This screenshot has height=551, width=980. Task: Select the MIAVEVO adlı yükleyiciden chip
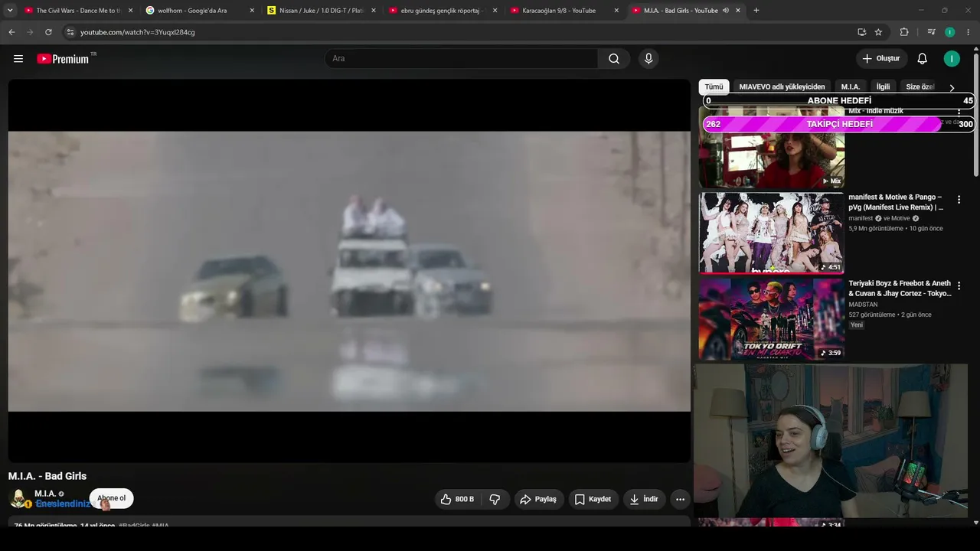click(x=782, y=87)
